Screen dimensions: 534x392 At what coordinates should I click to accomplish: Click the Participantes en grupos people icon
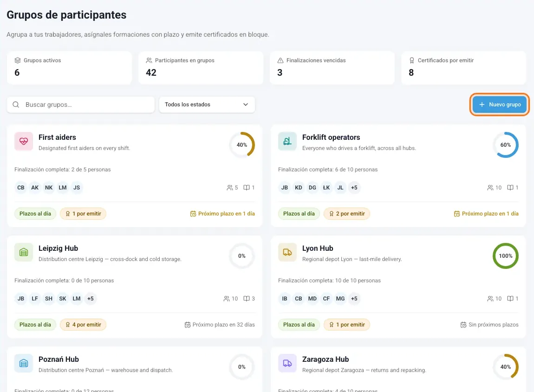(x=149, y=60)
